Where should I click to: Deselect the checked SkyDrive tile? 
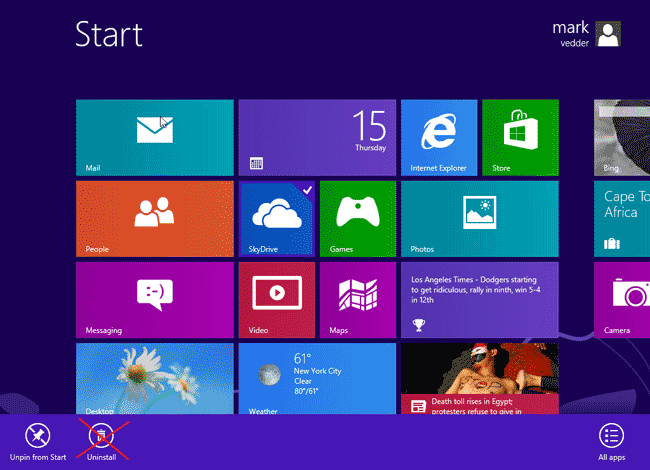[276, 218]
